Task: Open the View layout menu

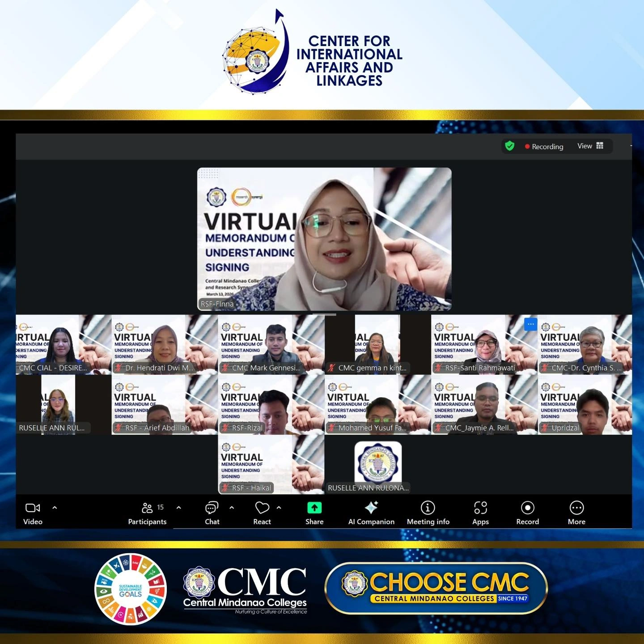Action: 590,146
